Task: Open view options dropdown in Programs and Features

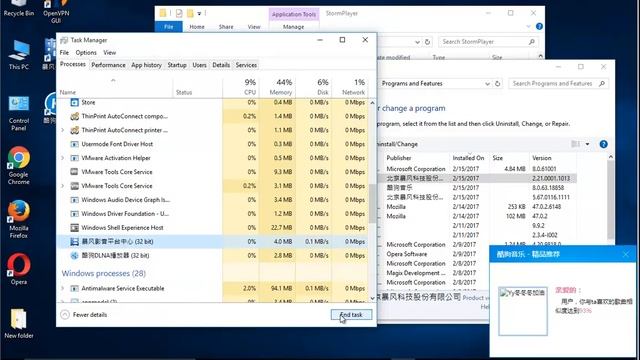Action: coord(587,144)
